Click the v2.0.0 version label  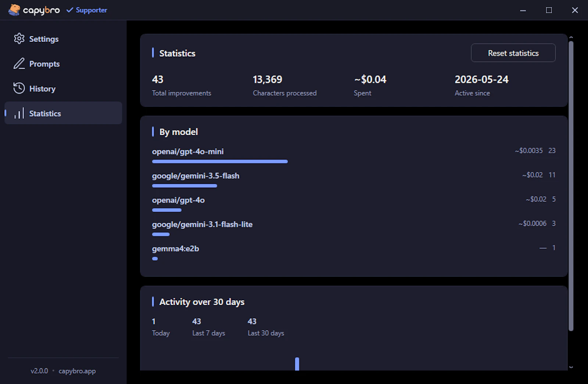[39, 371]
